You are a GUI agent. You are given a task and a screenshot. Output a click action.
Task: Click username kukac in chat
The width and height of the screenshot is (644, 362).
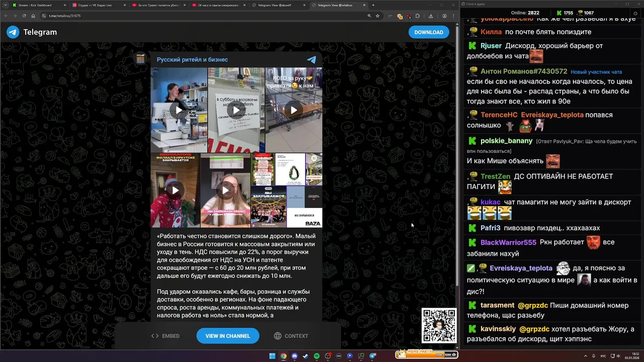click(x=491, y=202)
